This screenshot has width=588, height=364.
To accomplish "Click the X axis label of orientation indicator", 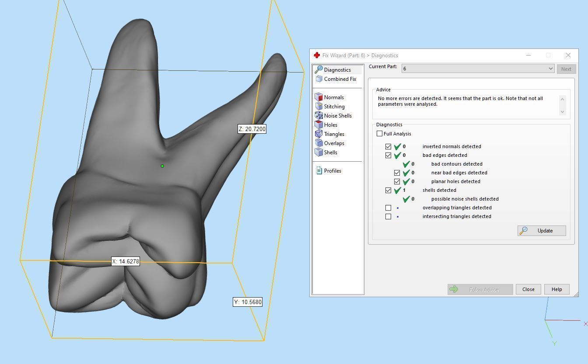I will [585, 324].
